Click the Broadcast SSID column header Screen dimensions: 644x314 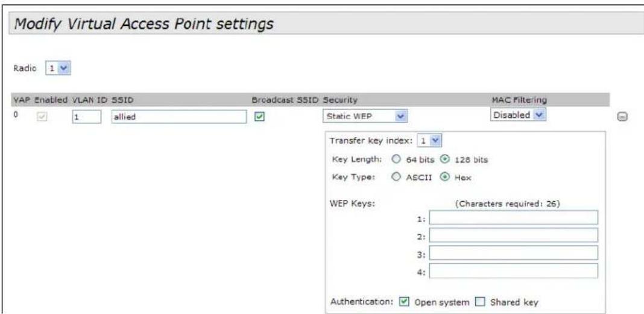pyautogui.click(x=286, y=100)
